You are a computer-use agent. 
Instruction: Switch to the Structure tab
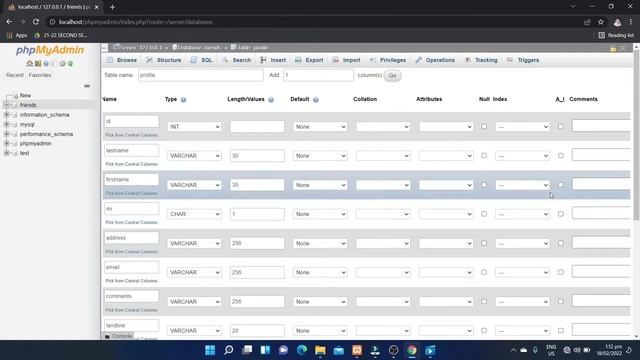click(x=164, y=60)
